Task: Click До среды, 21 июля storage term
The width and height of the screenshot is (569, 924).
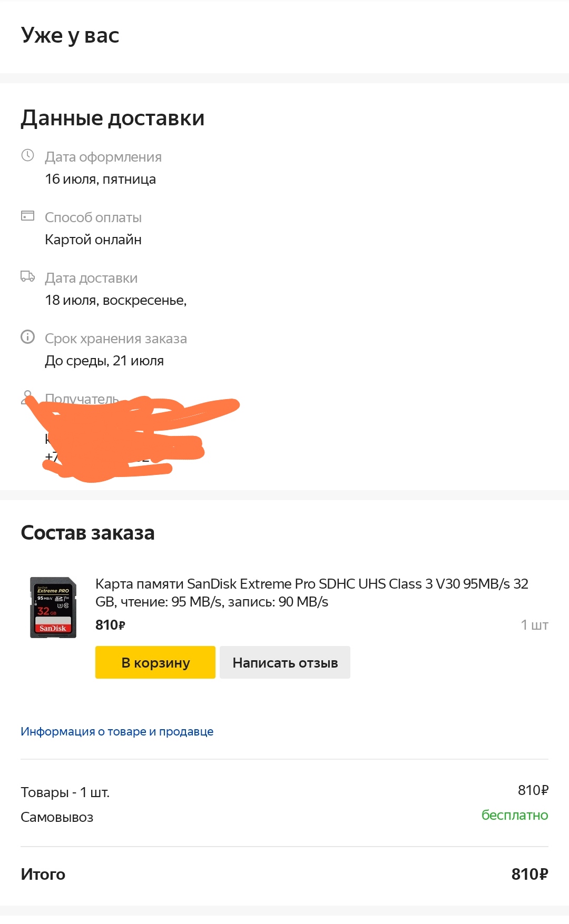Action: click(104, 361)
